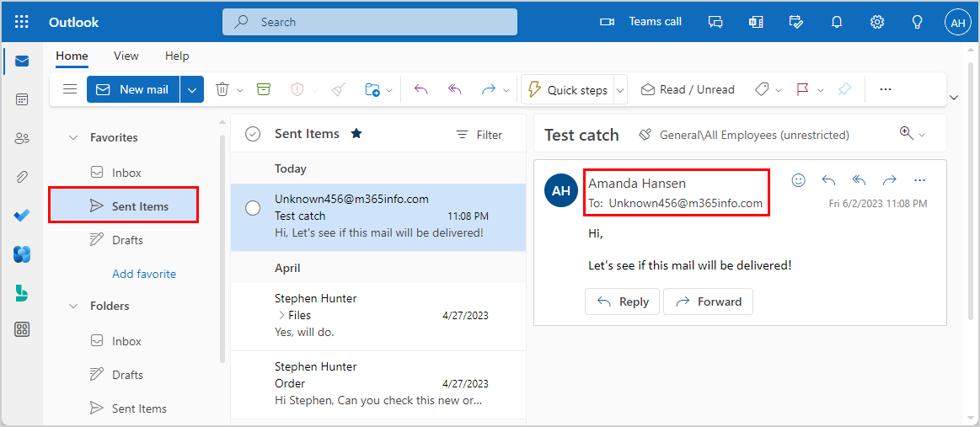Open the Filter menu

pos(479,135)
